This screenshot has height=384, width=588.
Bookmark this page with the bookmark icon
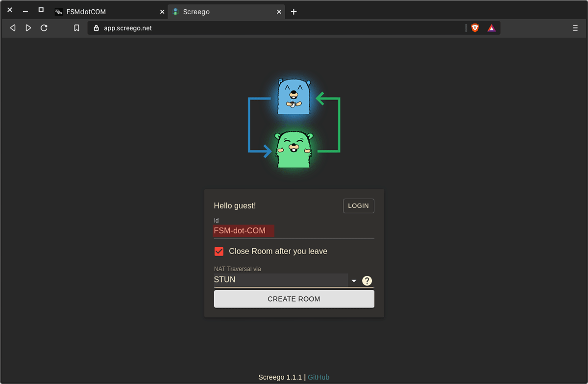pyautogui.click(x=76, y=28)
